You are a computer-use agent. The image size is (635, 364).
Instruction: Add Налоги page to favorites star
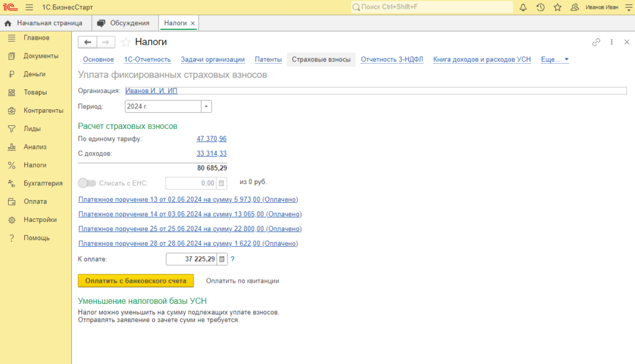pyautogui.click(x=126, y=42)
